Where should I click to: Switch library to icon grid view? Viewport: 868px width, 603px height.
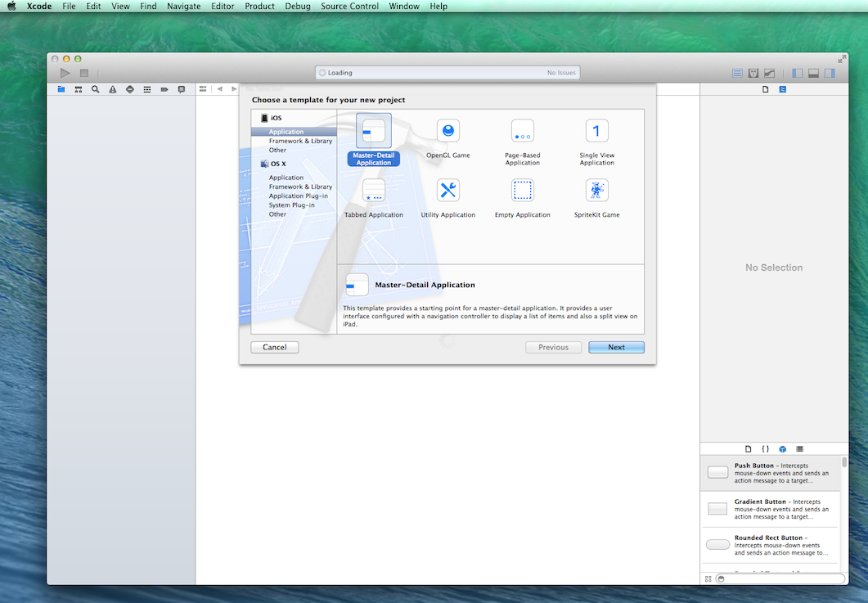point(708,578)
